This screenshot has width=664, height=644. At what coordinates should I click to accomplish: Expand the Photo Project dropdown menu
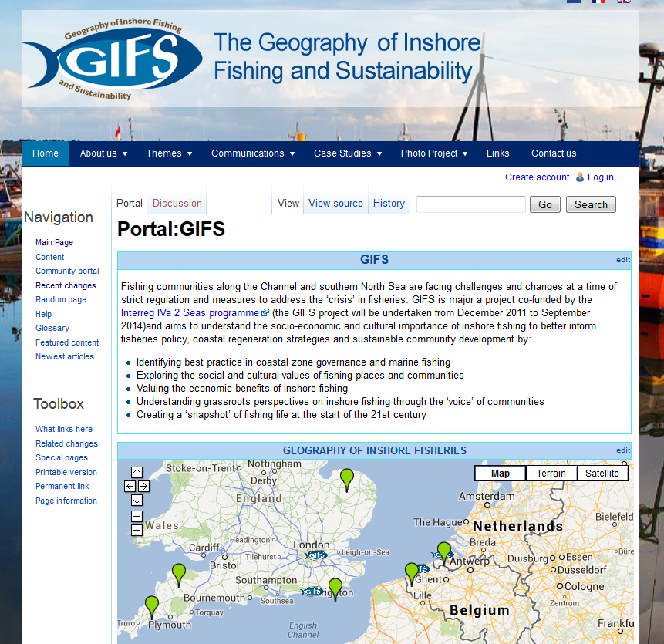(434, 153)
